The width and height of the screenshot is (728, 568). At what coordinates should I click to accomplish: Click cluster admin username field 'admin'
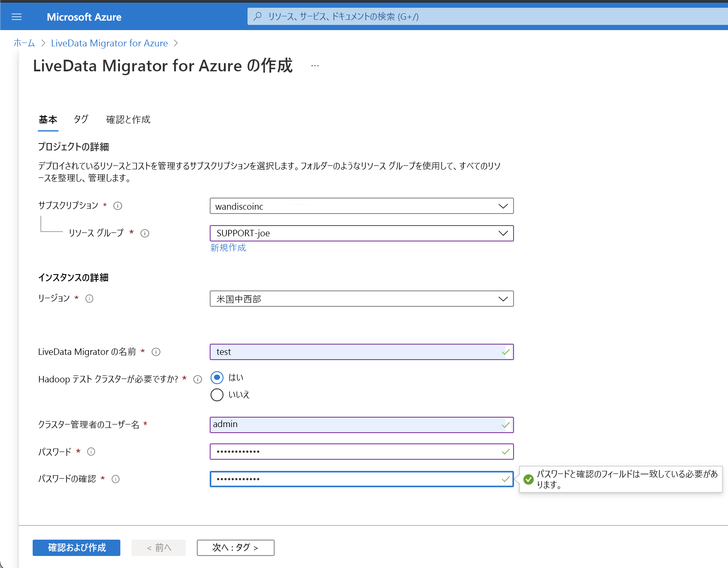coord(362,425)
